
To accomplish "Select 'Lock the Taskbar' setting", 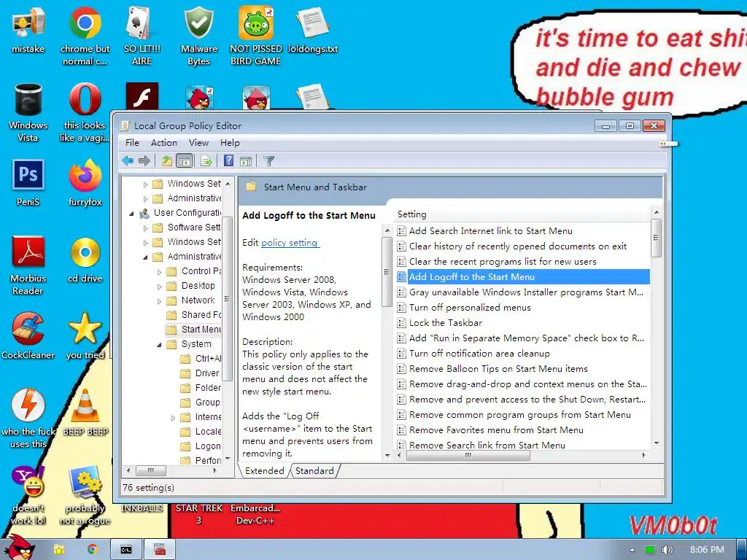I will (x=446, y=323).
